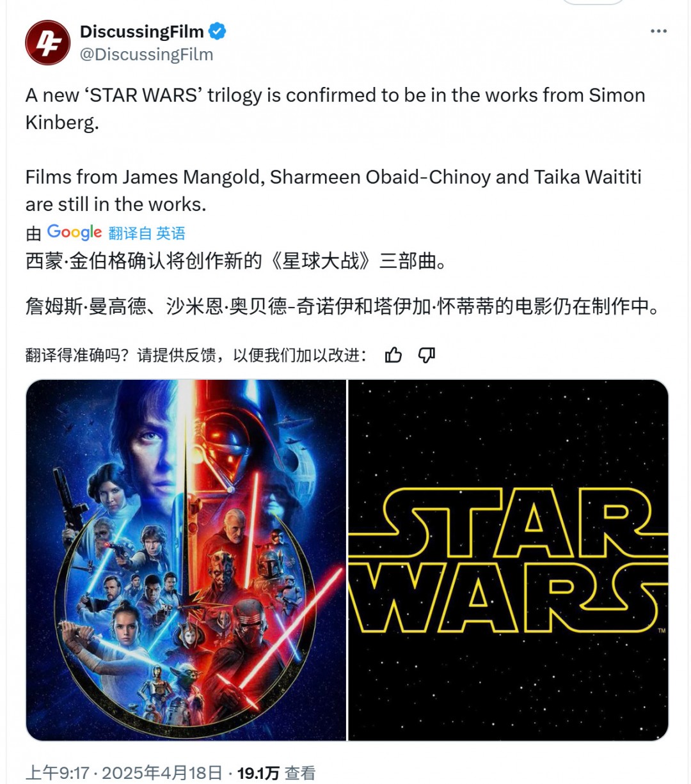This screenshot has height=784, width=691.
Task: Click the Google logo by the translation
Action: click(74, 233)
